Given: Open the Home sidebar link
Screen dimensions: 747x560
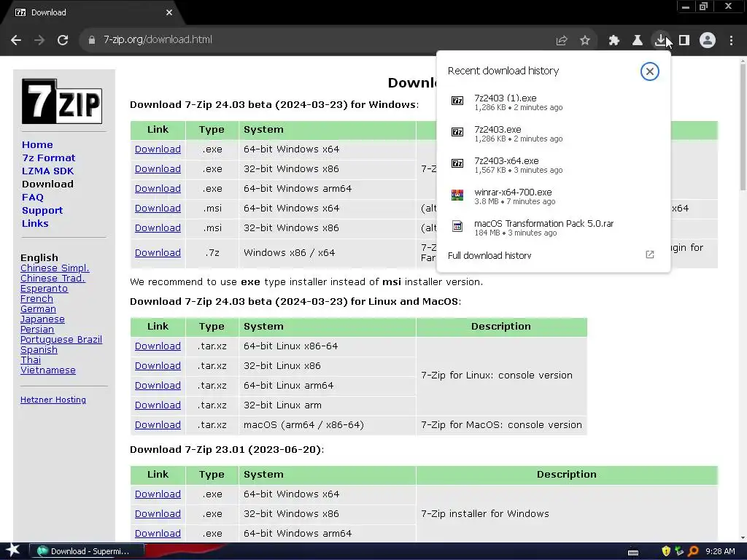Looking at the screenshot, I should [37, 145].
